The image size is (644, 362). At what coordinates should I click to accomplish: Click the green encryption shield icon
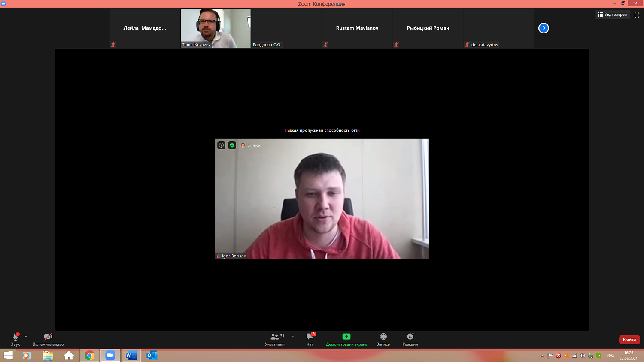pos(232,145)
